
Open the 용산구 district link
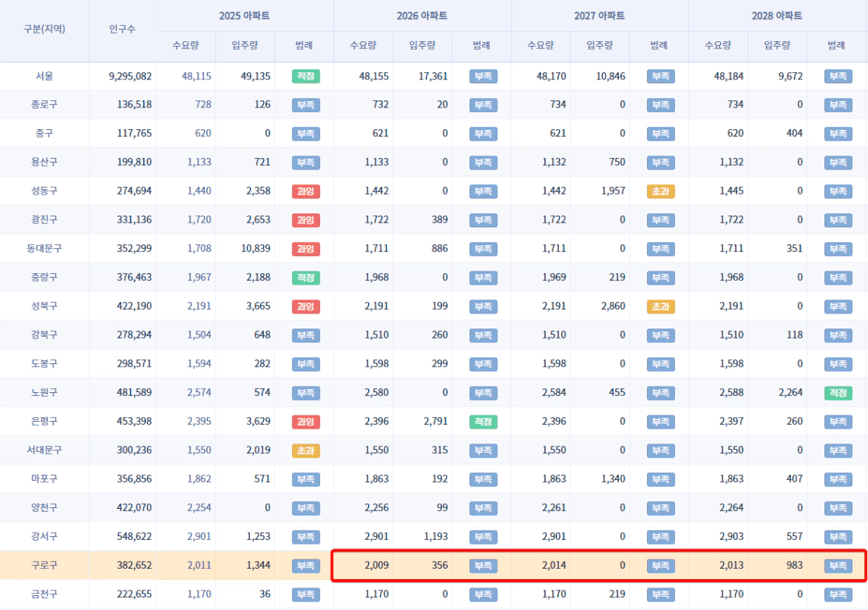pos(44,162)
